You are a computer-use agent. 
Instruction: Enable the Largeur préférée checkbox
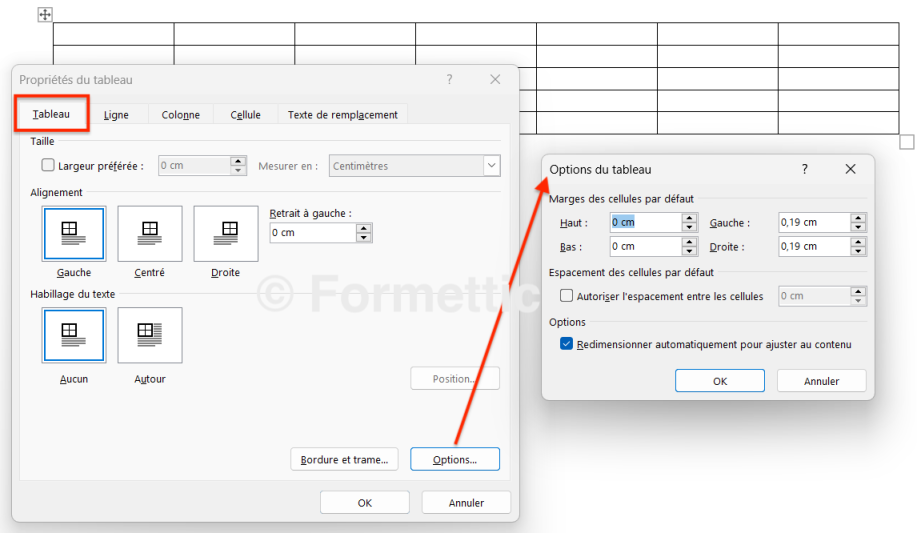48,166
